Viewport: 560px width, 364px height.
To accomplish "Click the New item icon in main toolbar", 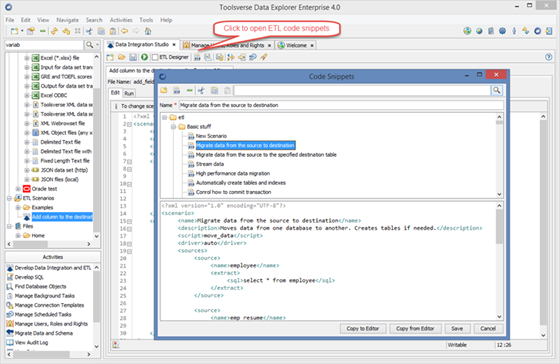I will coord(14,31).
